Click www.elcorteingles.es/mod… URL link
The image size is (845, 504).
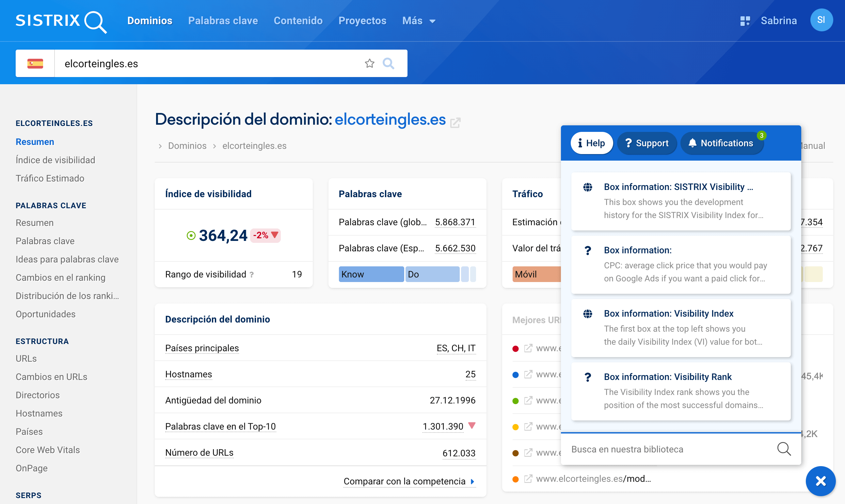[x=593, y=479]
